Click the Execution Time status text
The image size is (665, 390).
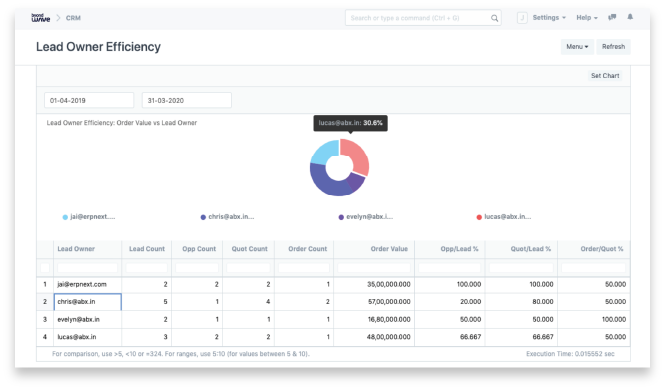click(570, 354)
